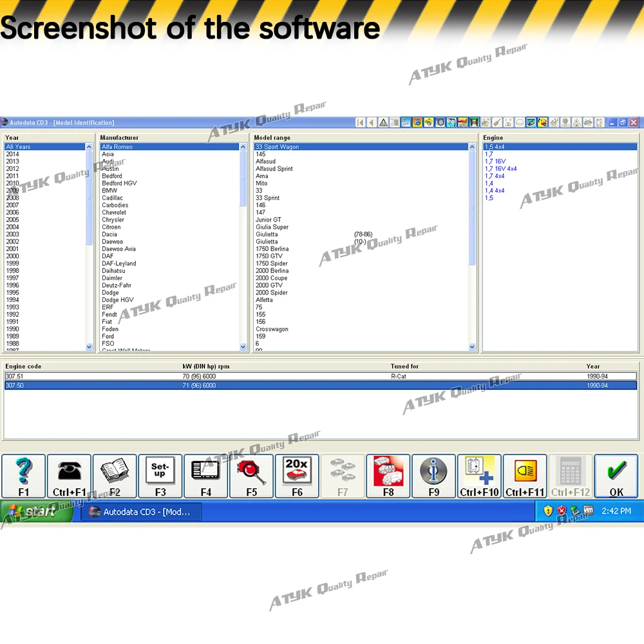This screenshot has width=644, height=644.
Task: Select 'Giulia Super' model
Action: 361,227
